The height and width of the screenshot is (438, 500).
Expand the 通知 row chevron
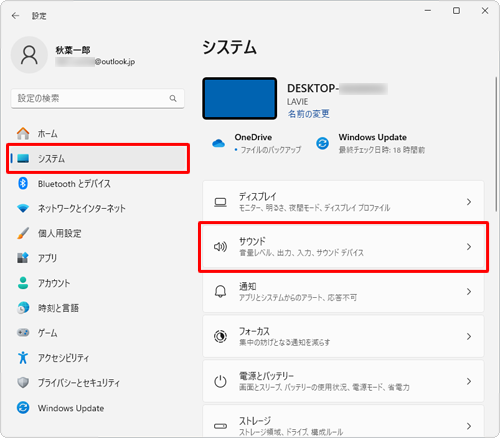(469, 292)
